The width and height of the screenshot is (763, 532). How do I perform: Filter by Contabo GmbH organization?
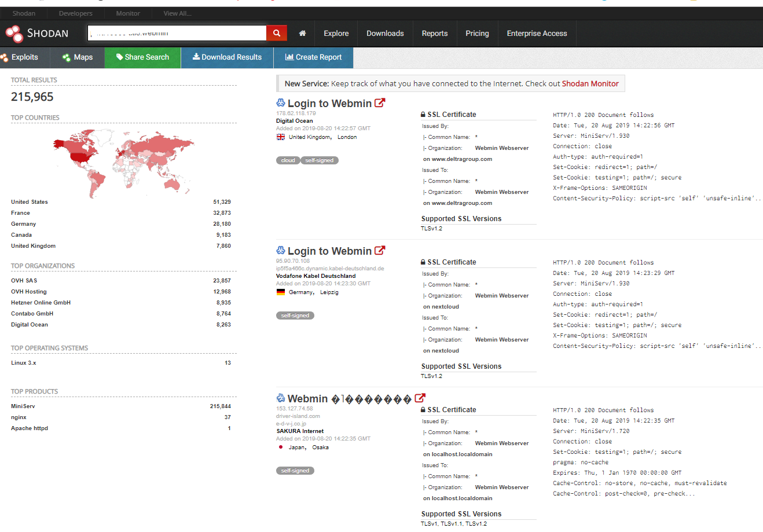coord(32,314)
